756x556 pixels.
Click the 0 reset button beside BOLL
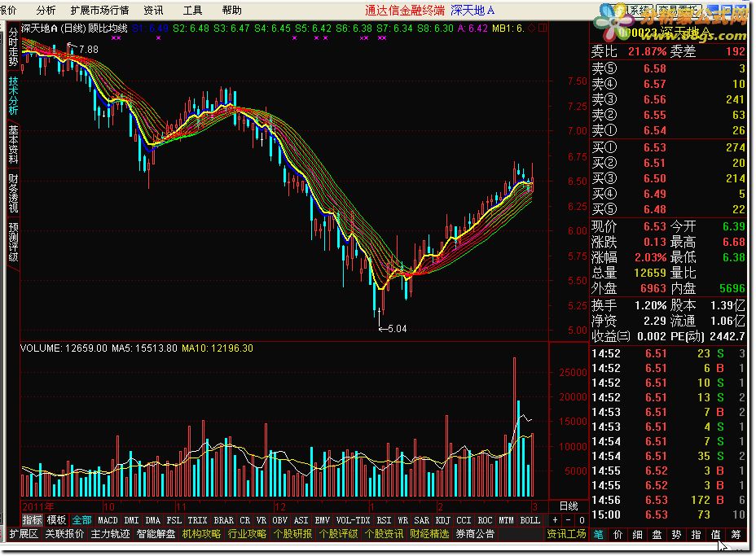[582, 520]
